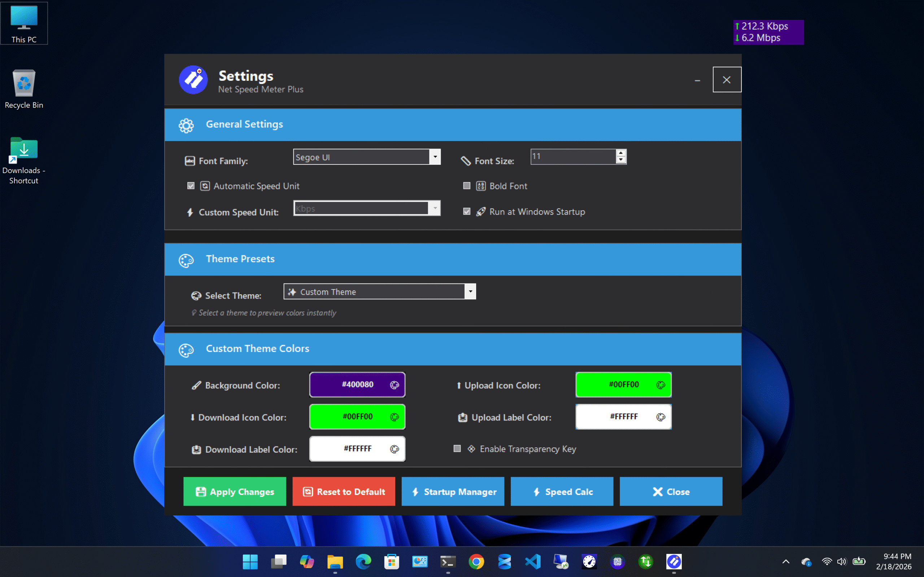Click the green up/down arrows taskbar icon
This screenshot has width=924, height=577.
pos(646,562)
